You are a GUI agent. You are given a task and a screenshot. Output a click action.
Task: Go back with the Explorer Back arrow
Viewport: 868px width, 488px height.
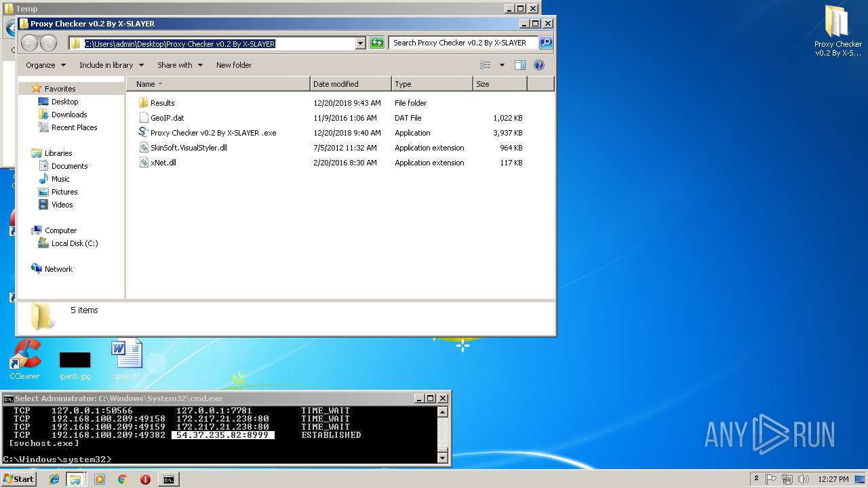tap(29, 43)
